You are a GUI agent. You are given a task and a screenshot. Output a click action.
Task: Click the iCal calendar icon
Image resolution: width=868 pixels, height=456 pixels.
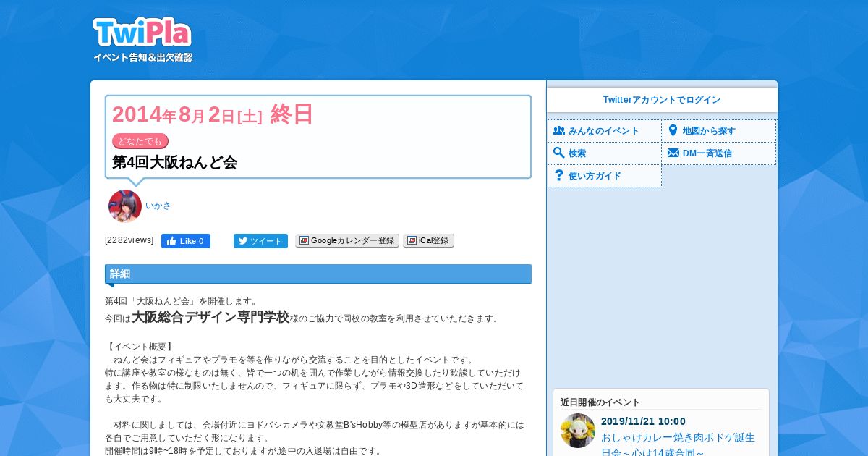click(412, 240)
